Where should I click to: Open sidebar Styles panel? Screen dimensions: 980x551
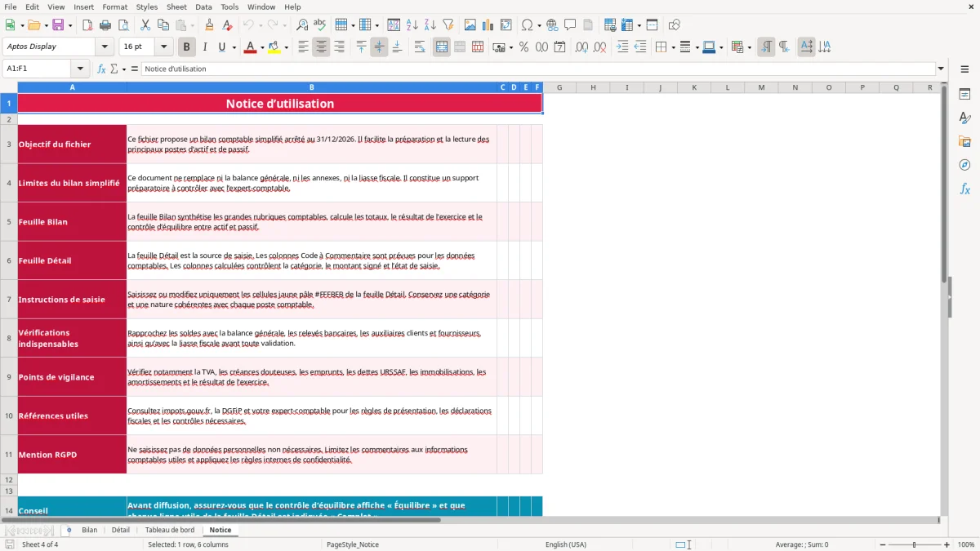pos(964,118)
